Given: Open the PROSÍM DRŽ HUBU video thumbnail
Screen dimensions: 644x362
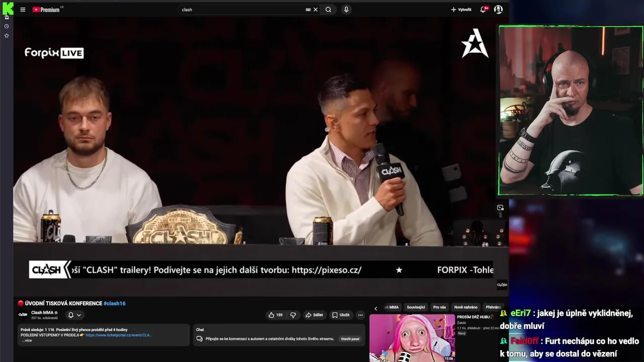Looking at the screenshot, I should point(412,338).
